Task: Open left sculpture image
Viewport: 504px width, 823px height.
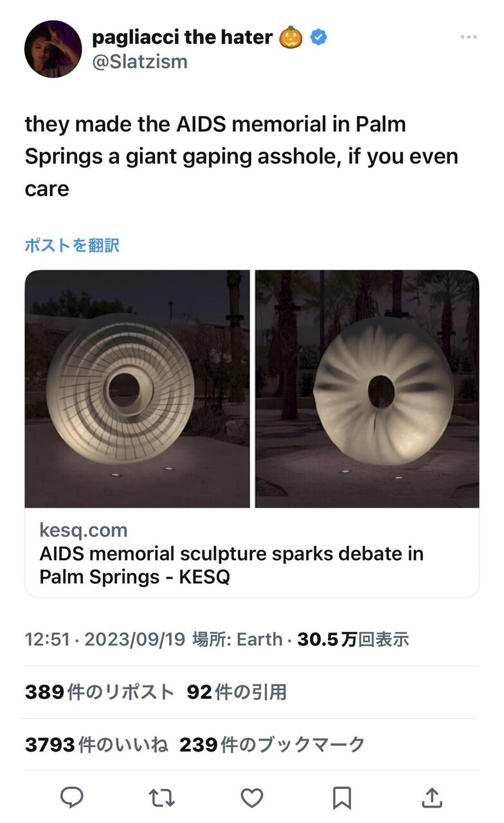Action: click(137, 389)
